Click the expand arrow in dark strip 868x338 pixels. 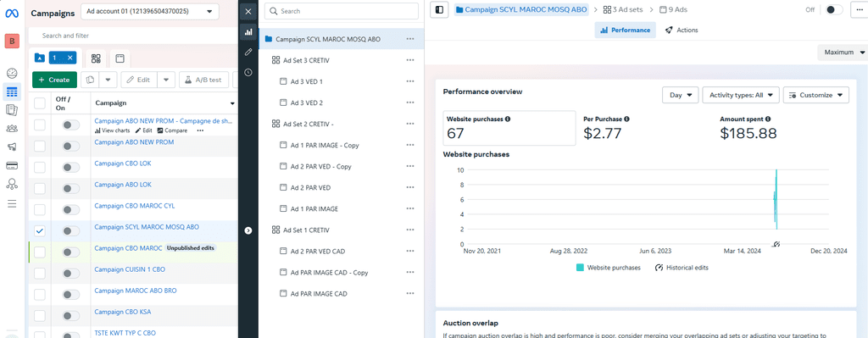(248, 230)
